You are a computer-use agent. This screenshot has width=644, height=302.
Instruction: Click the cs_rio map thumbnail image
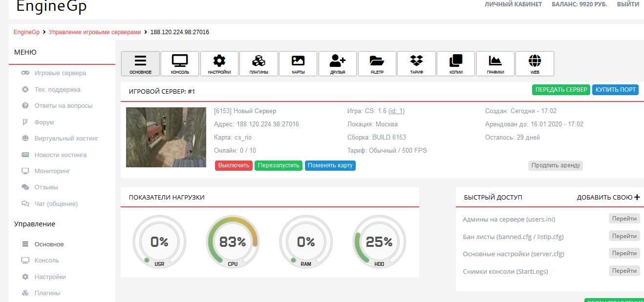click(166, 137)
